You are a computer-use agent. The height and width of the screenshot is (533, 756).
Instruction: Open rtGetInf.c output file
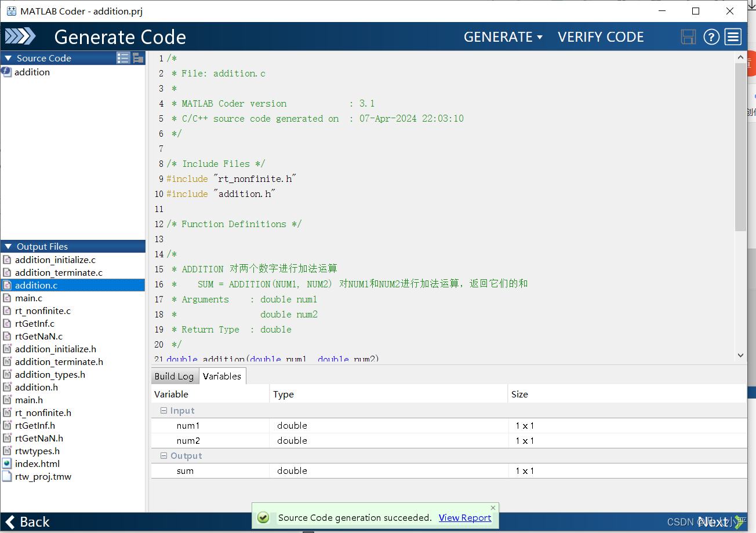[x=35, y=323]
